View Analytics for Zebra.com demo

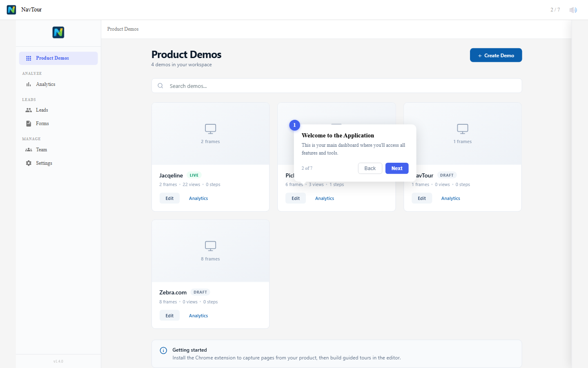tap(198, 316)
